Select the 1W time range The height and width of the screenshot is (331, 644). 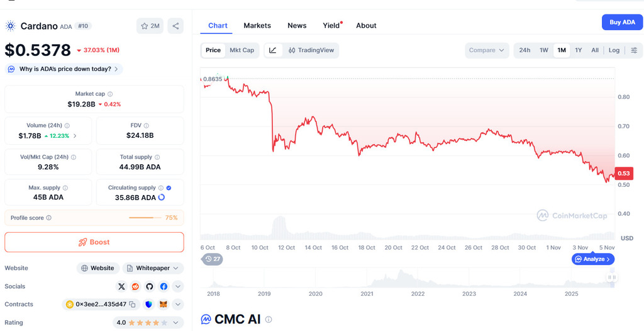(x=544, y=50)
